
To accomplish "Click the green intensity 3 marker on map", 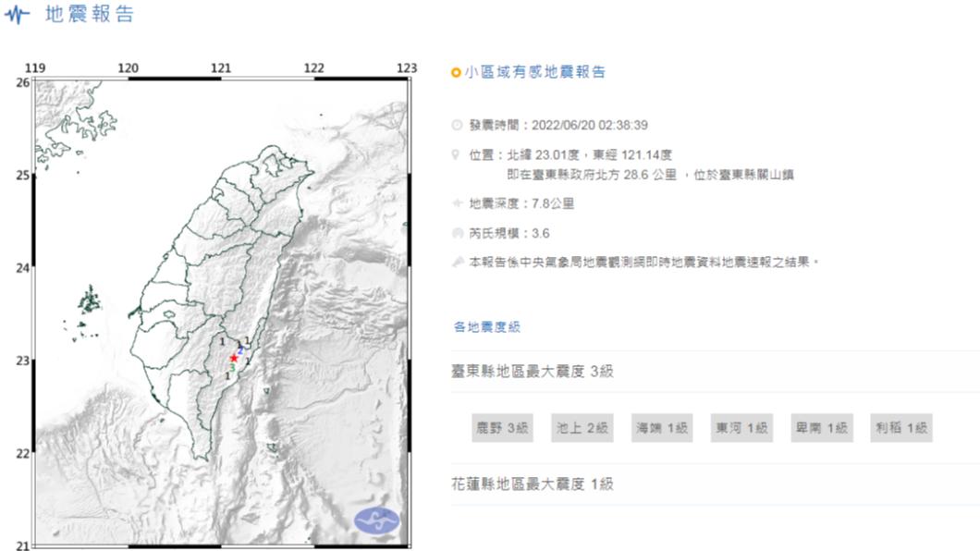I will [232, 368].
